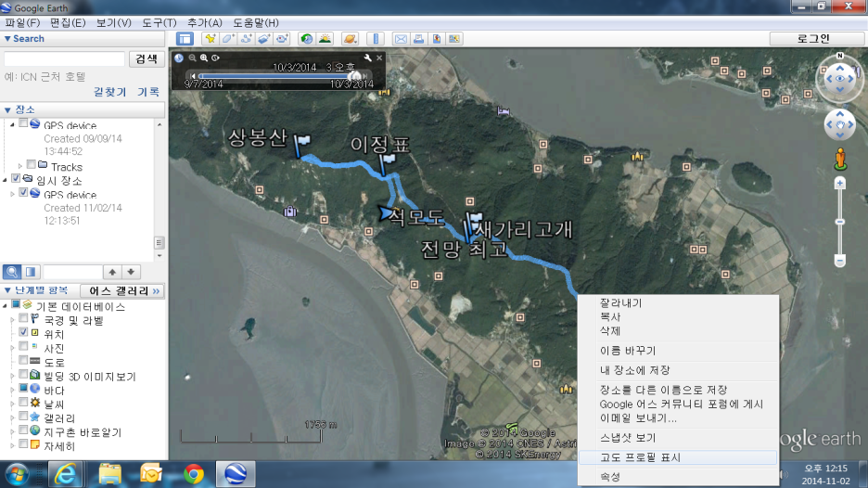This screenshot has height=488, width=868.
Task: Open the 파일(F) menu
Action: (x=22, y=22)
